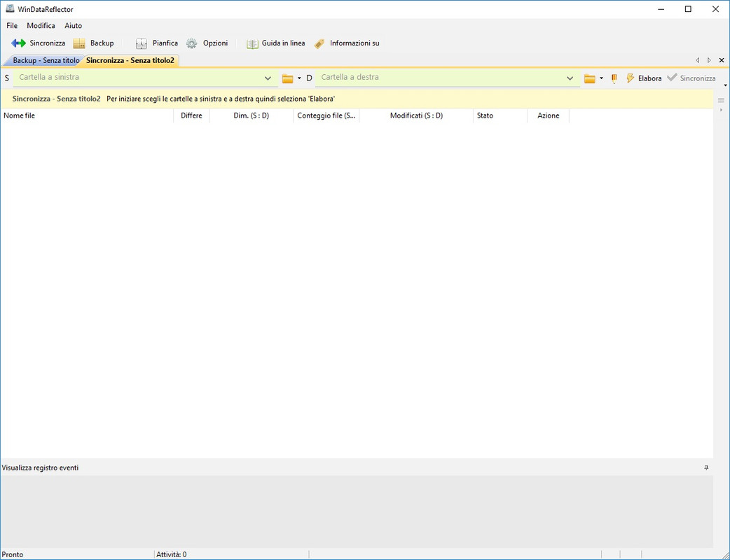This screenshot has width=730, height=560.
Task: Click the Backup box icon
Action: click(79, 43)
